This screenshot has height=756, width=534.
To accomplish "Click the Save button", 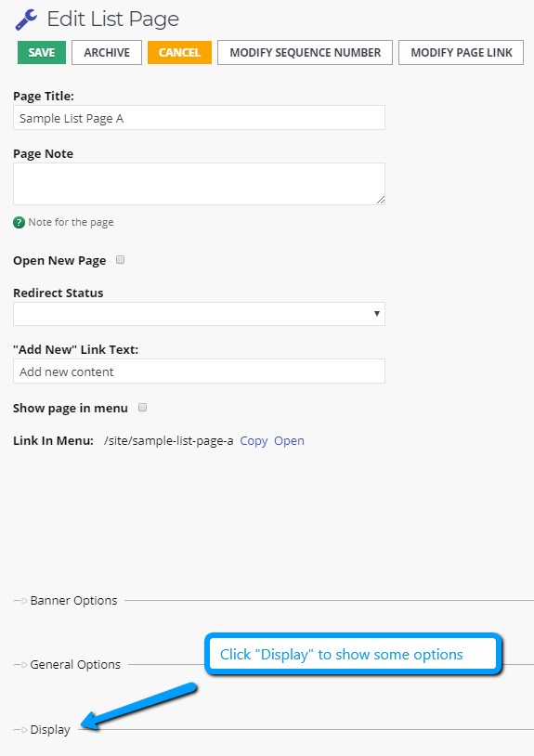I will (x=42, y=53).
